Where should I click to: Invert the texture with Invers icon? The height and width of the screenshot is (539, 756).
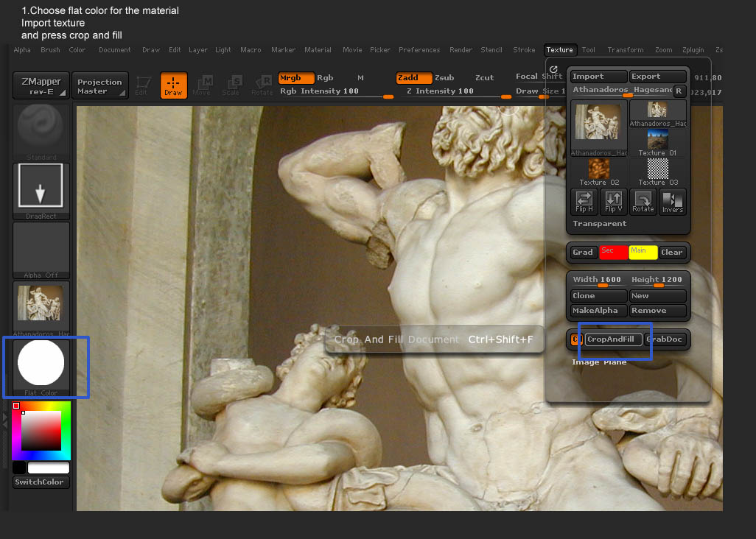[673, 201]
